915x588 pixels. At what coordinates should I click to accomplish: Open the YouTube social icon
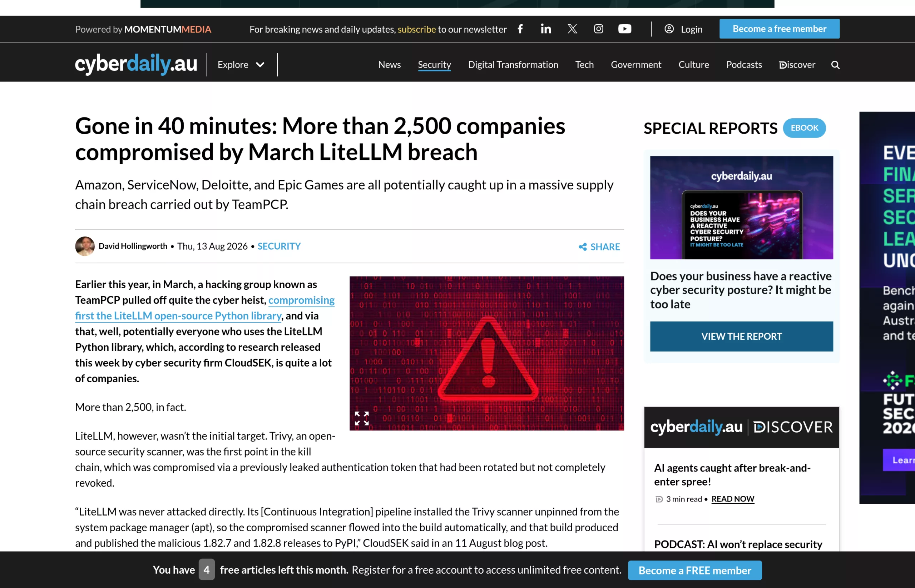(x=625, y=29)
